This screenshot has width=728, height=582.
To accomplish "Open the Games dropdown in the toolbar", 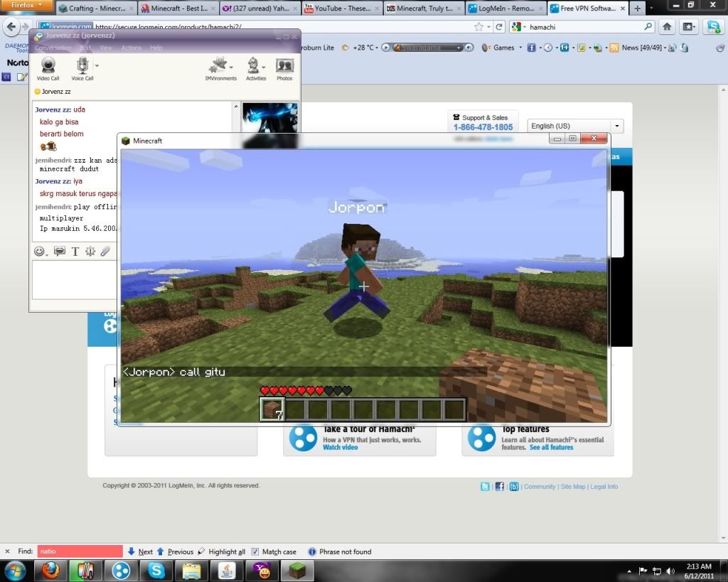I will coord(502,48).
